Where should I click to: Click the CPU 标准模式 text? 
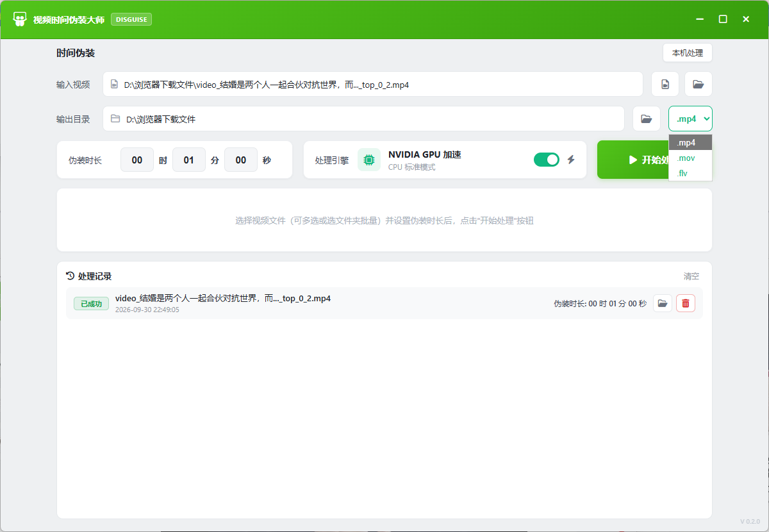click(x=411, y=167)
